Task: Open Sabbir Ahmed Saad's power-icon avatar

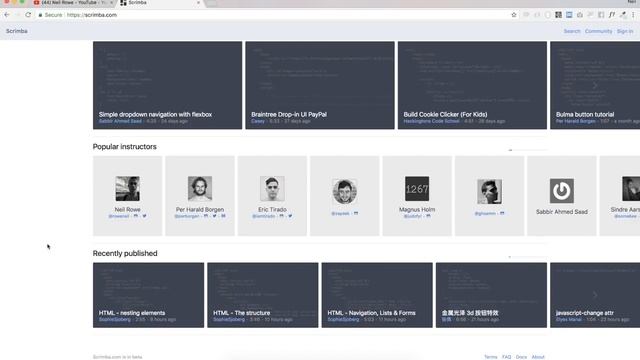Action: (562, 191)
